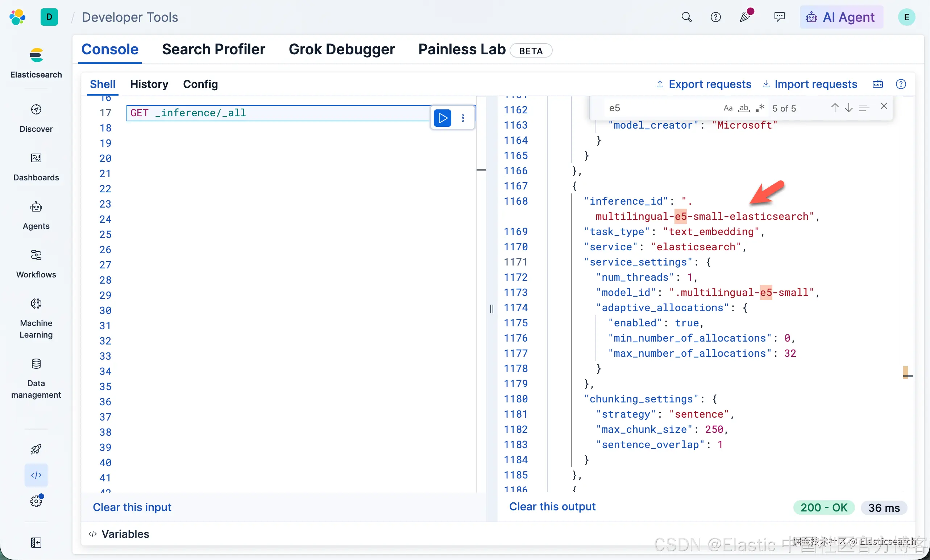Go to Elasticsearch in sidebar

[x=36, y=63]
